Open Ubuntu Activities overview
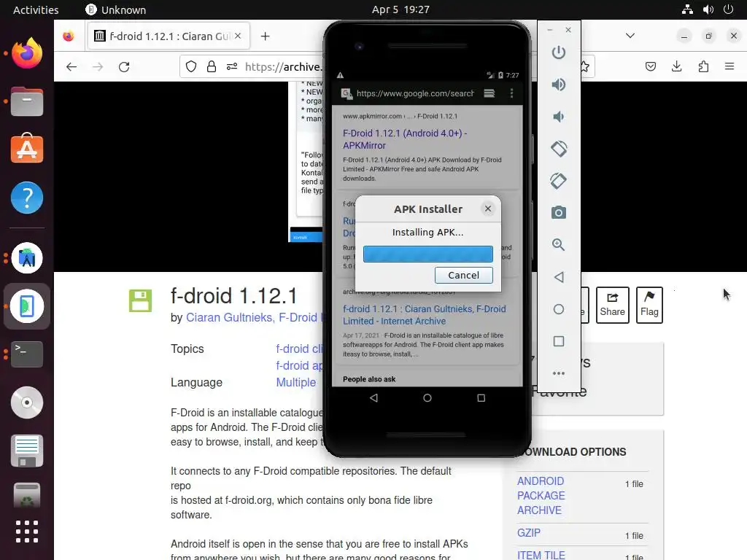747x560 pixels. 36,9
